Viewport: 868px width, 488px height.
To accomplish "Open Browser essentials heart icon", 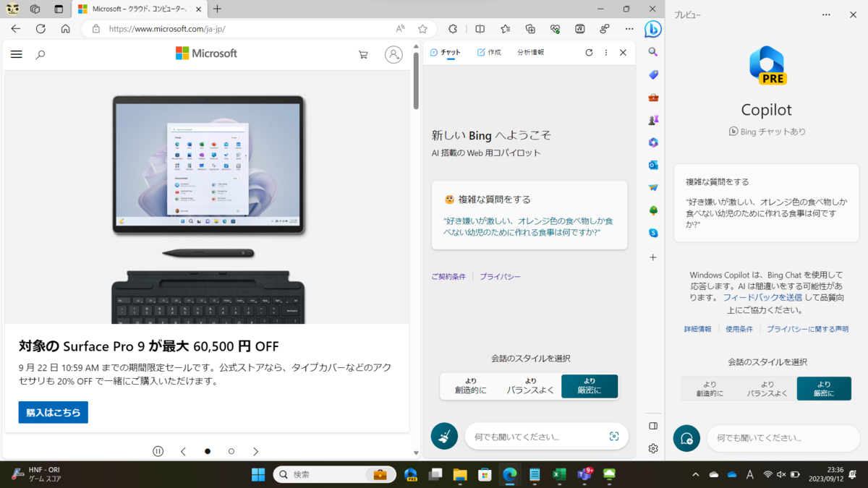I will click(556, 29).
